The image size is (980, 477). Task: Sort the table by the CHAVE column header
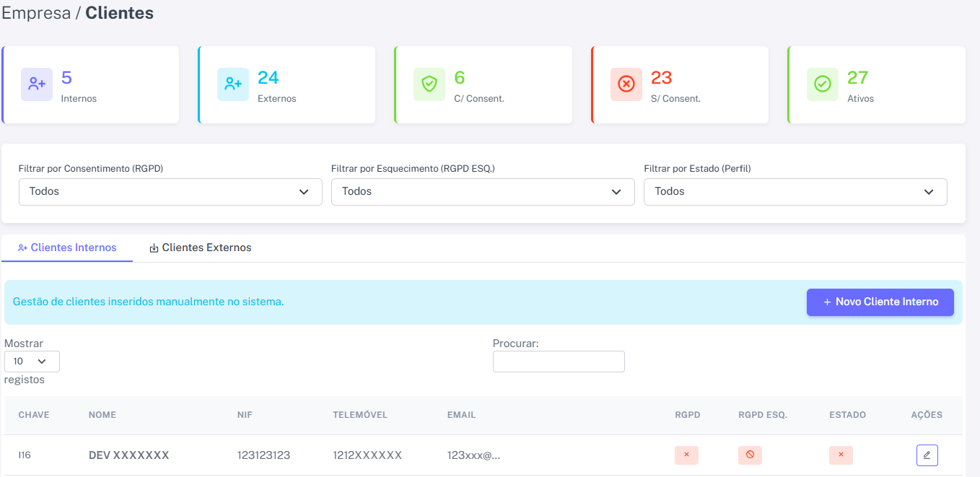coord(34,415)
